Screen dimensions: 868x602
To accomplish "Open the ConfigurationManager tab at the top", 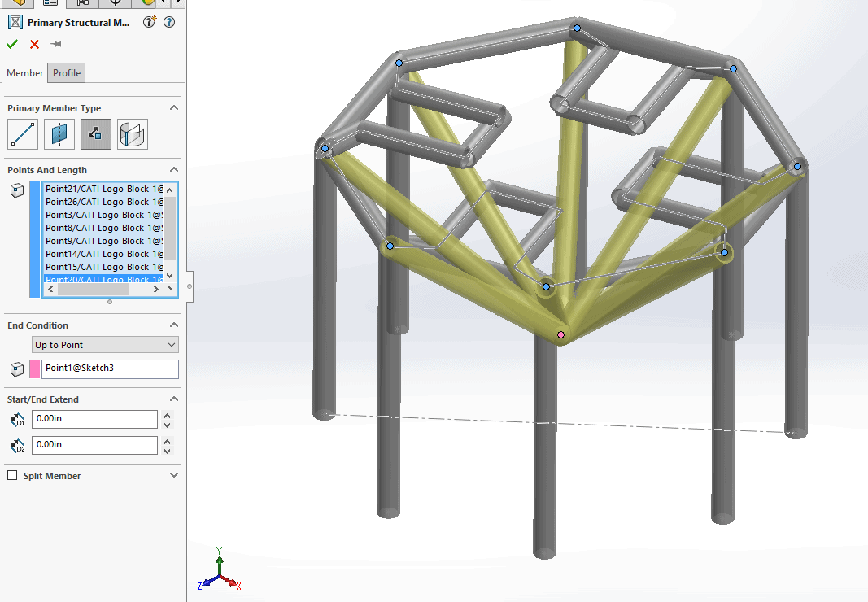I will 82,2.
